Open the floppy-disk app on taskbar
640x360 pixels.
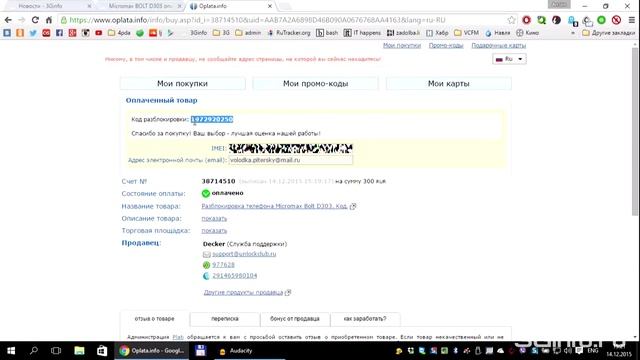[200, 351]
